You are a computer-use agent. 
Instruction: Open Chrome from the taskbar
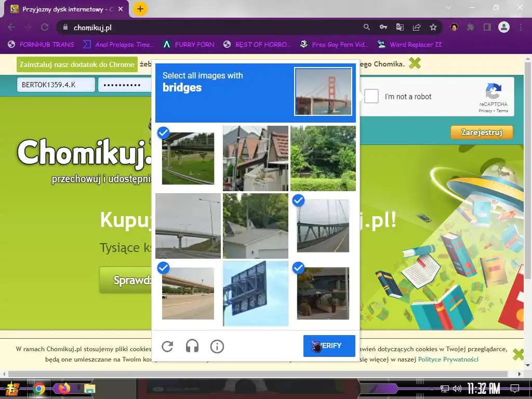coord(39,389)
